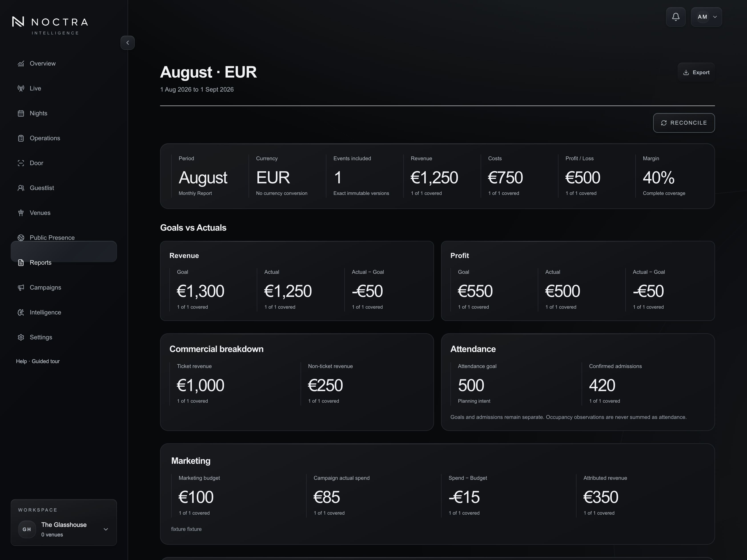Screen dimensions: 747x560
Task: Click the Nights calendar icon
Action: [21, 113]
